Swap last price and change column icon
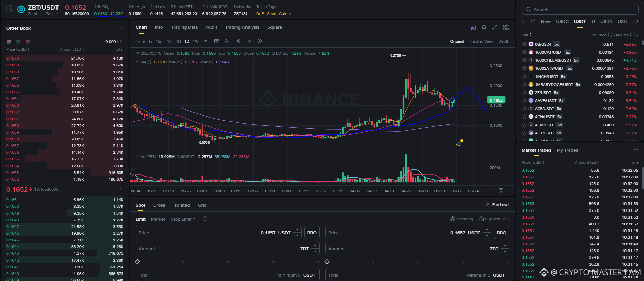644x281 pixels. click(x=636, y=35)
